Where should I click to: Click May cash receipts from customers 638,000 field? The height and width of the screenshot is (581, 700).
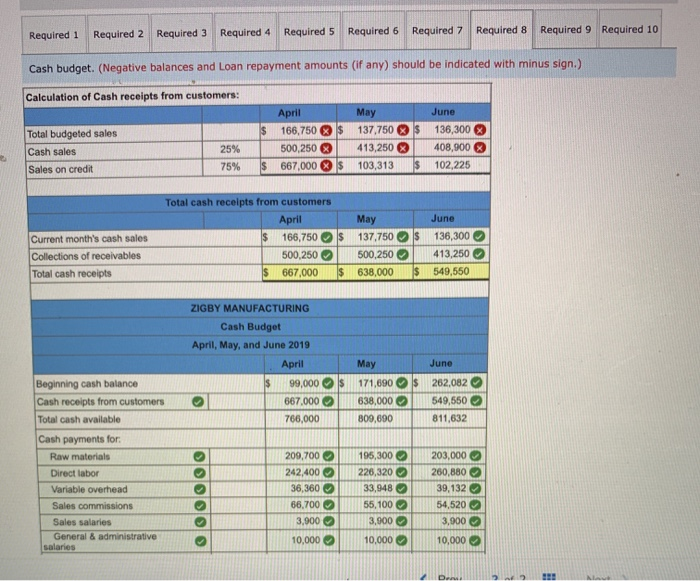click(x=375, y=401)
